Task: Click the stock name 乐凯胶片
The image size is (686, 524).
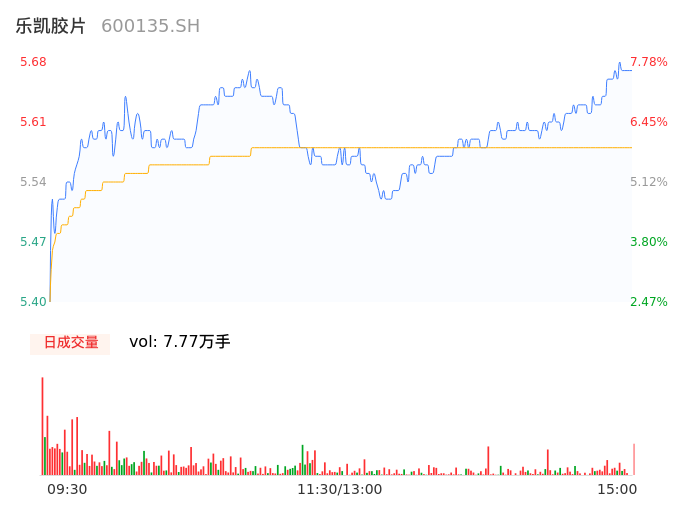Action: [51, 26]
